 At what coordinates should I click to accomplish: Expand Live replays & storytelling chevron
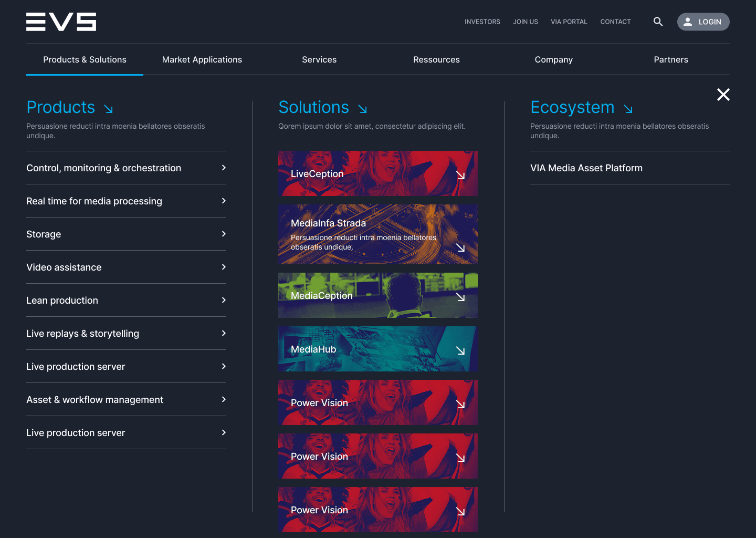224,333
